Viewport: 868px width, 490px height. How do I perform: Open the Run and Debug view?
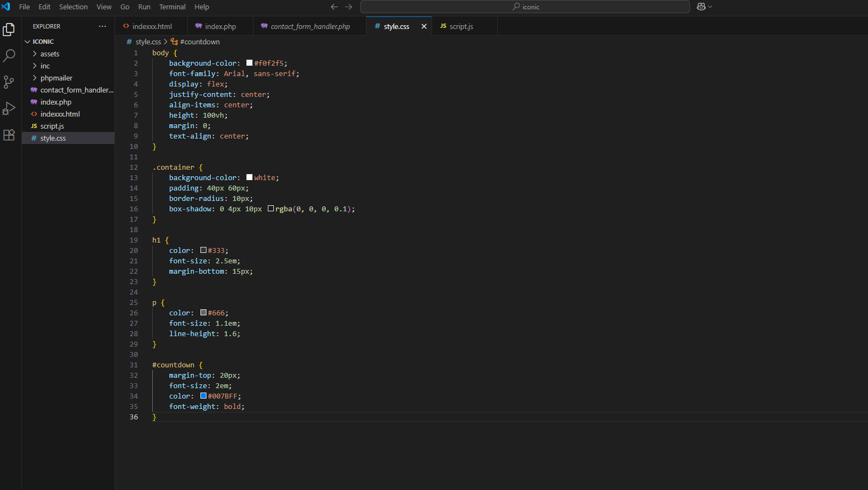click(x=9, y=108)
